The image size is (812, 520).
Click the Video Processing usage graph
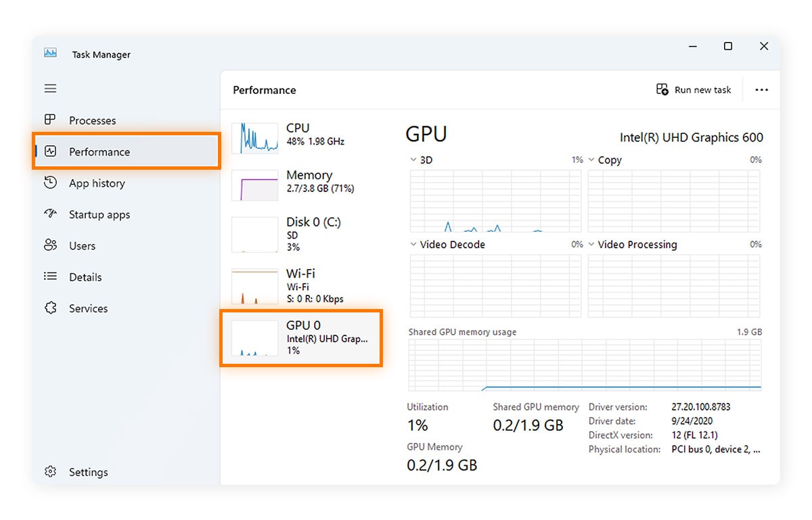[x=674, y=286]
